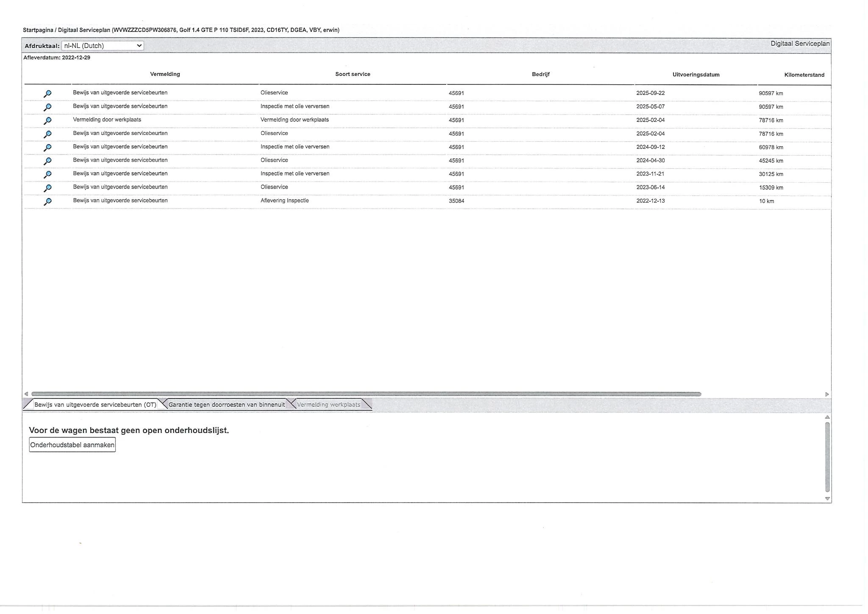The width and height of the screenshot is (868, 614).
Task: Go to Startpagina breadcrumb link
Action: 38,30
